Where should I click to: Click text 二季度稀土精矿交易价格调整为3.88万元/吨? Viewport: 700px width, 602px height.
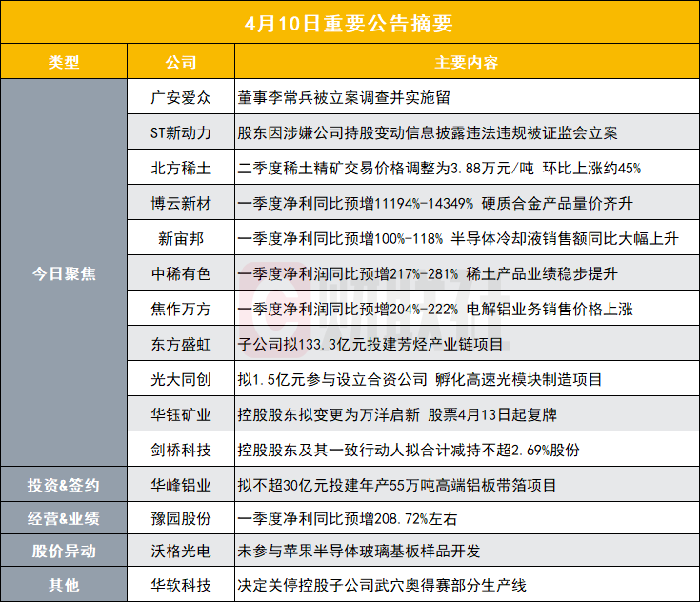[386, 168]
